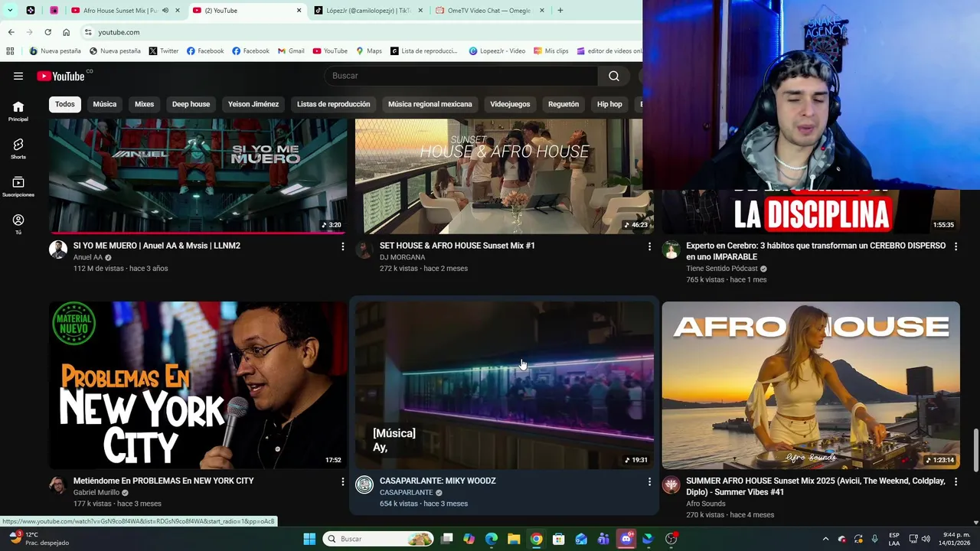This screenshot has height=551, width=980.
Task: Open options menu for SUMMER AFRO HOUSE video
Action: pos(955,481)
